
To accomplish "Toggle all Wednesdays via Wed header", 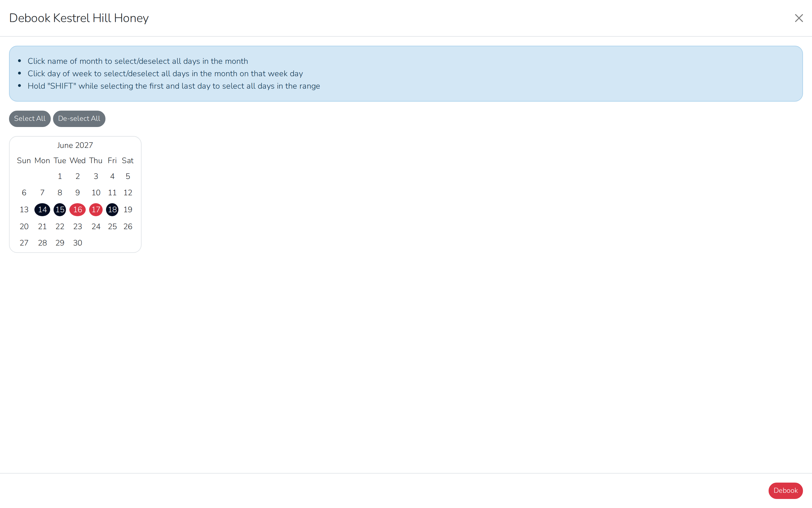I will pyautogui.click(x=78, y=161).
